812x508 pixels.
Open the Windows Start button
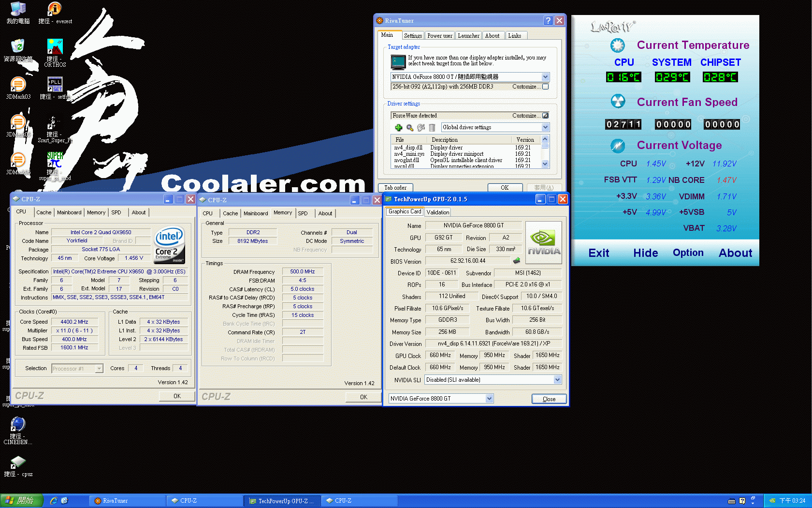tap(22, 501)
